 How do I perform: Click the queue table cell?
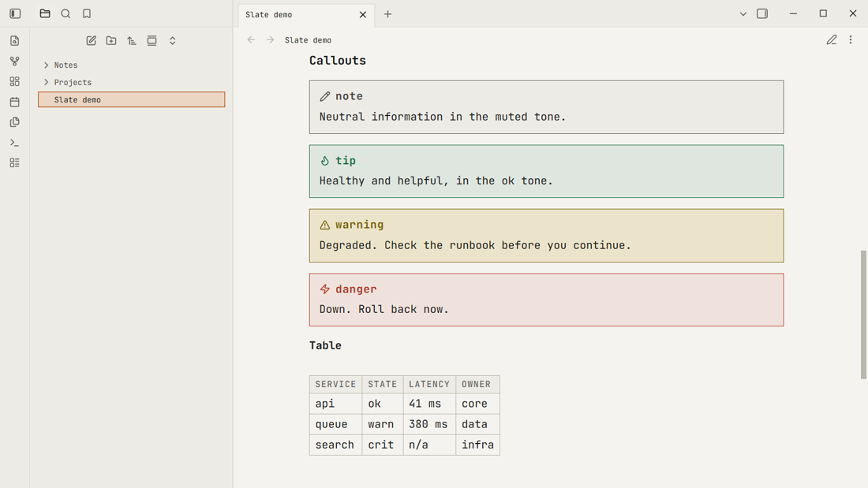coord(335,424)
